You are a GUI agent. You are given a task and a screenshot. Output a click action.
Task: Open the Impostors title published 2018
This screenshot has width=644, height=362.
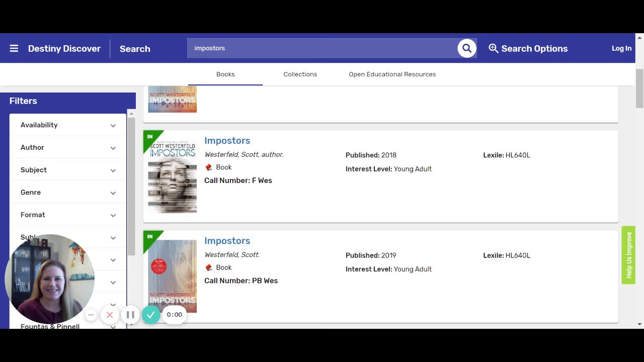tap(227, 141)
